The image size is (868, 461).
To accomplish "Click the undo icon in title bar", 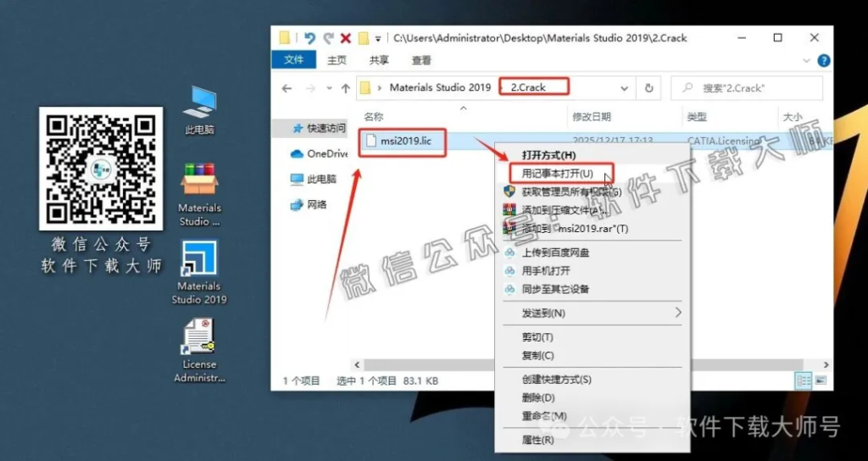I will point(309,38).
